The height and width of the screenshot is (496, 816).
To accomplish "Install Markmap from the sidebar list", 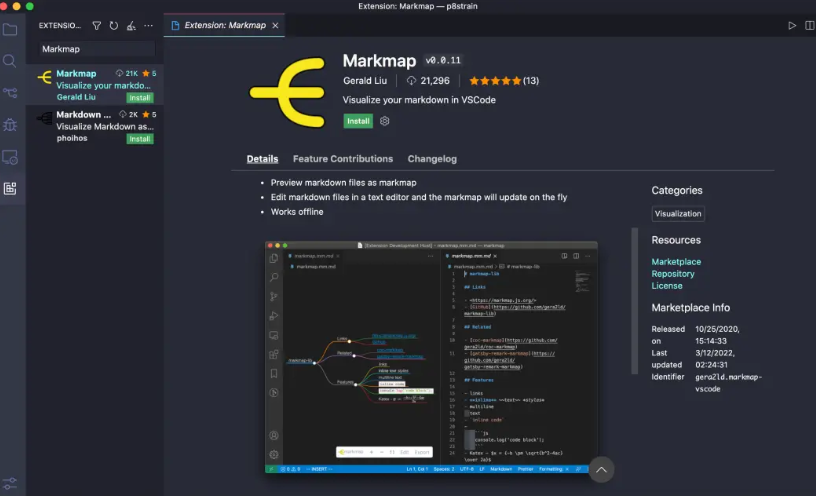I will click(139, 98).
